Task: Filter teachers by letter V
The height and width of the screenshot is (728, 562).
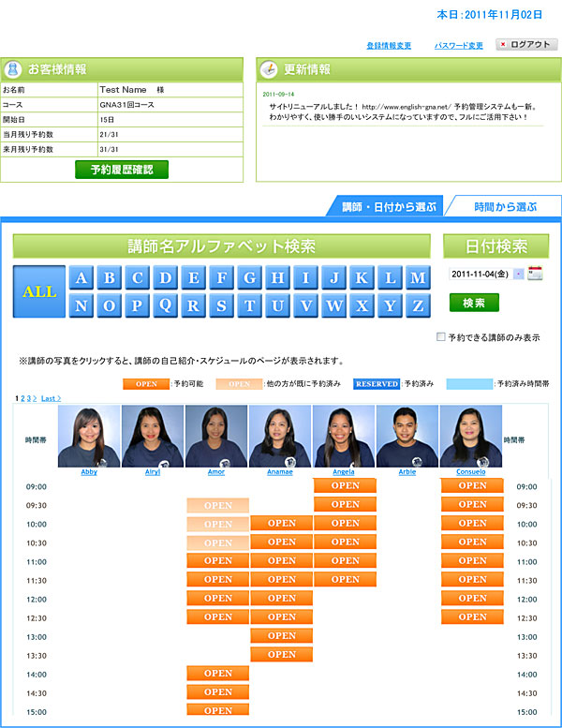Action: tap(306, 305)
